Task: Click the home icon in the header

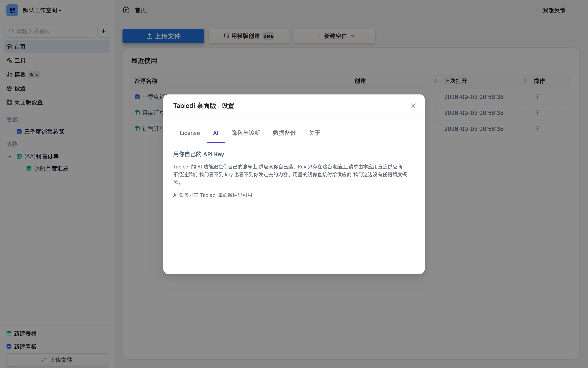Action: (x=126, y=10)
